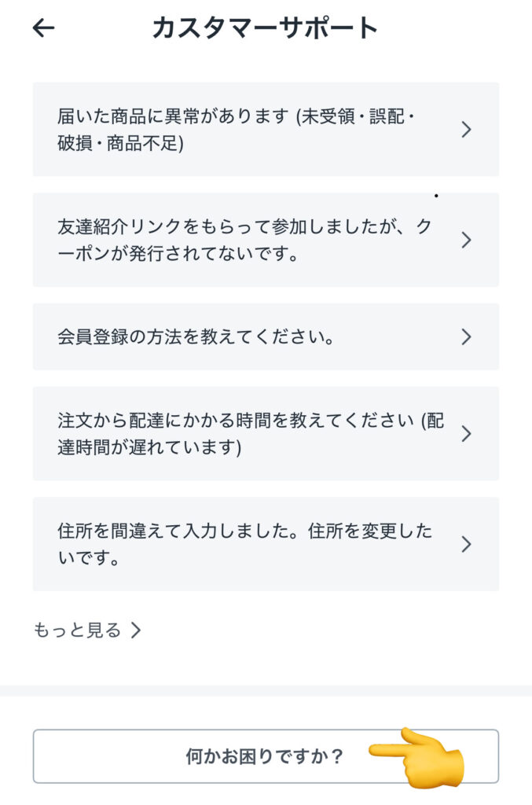Select the 注文から配達にかかる時間 question
The image size is (532, 805).
coord(236,433)
